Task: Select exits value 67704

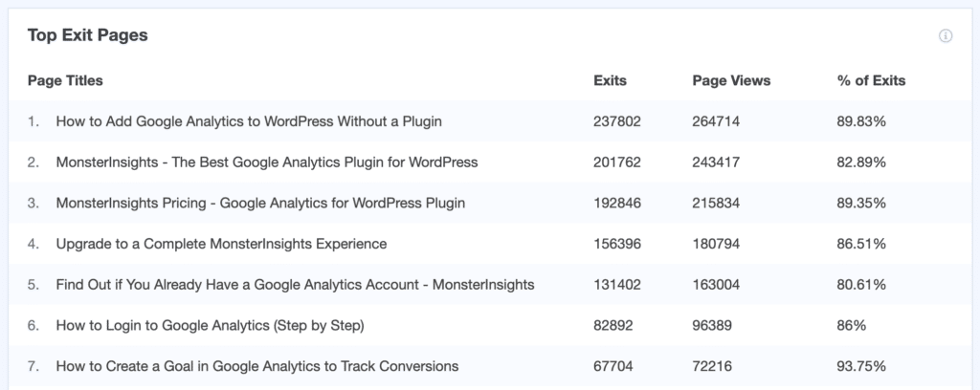Action: 613,366
